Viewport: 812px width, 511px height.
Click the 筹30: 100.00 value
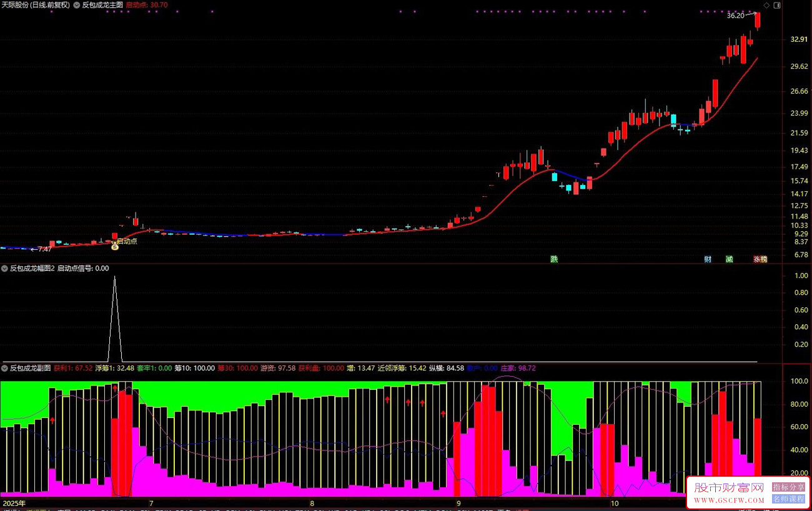point(237,369)
